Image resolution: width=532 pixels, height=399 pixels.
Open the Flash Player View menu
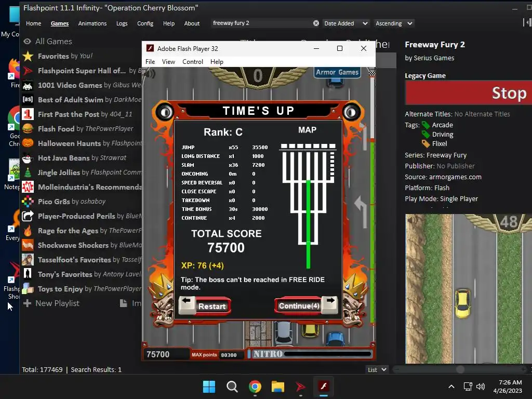pyautogui.click(x=168, y=62)
